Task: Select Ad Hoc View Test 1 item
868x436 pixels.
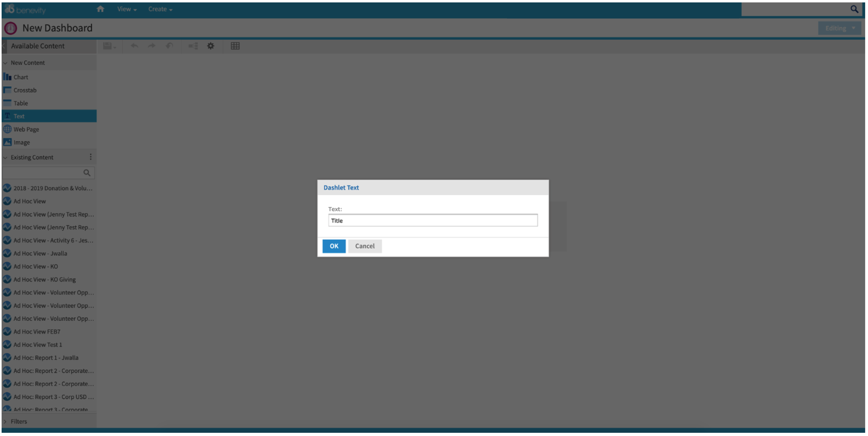Action: click(49, 345)
